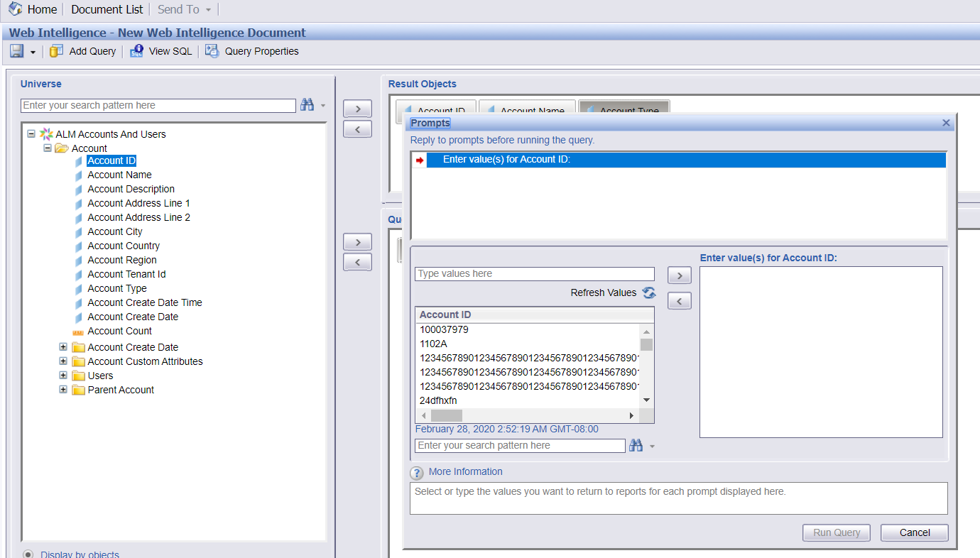Open the Document List

[x=107, y=9]
